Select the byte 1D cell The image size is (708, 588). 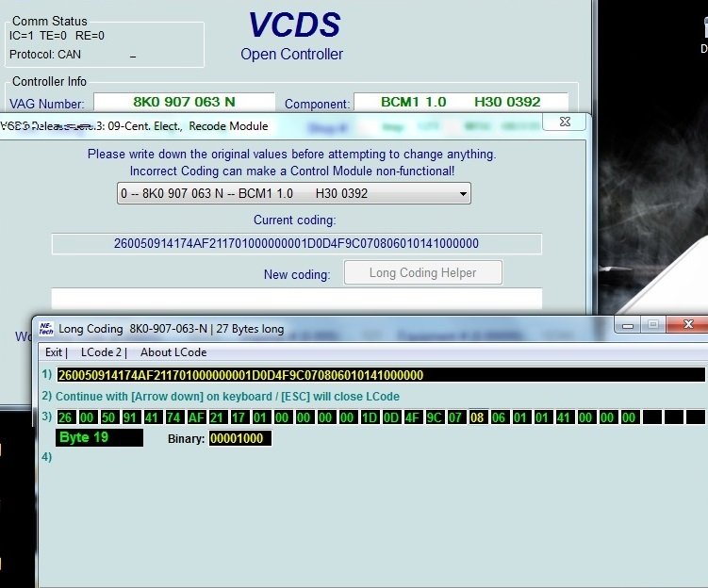tap(369, 417)
